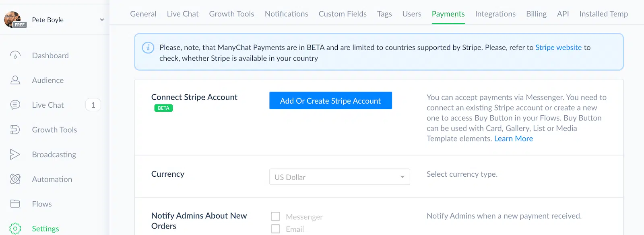Click the green Settings gear icon

click(15, 229)
